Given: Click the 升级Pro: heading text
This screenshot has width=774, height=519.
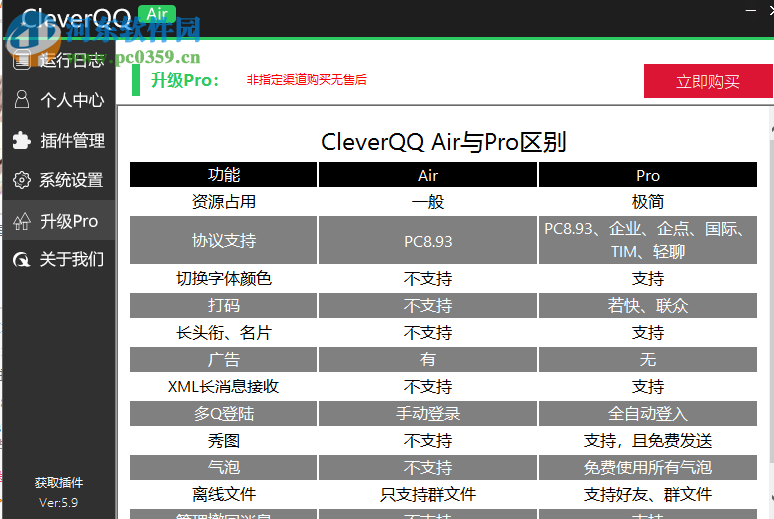Looking at the screenshot, I should (185, 80).
